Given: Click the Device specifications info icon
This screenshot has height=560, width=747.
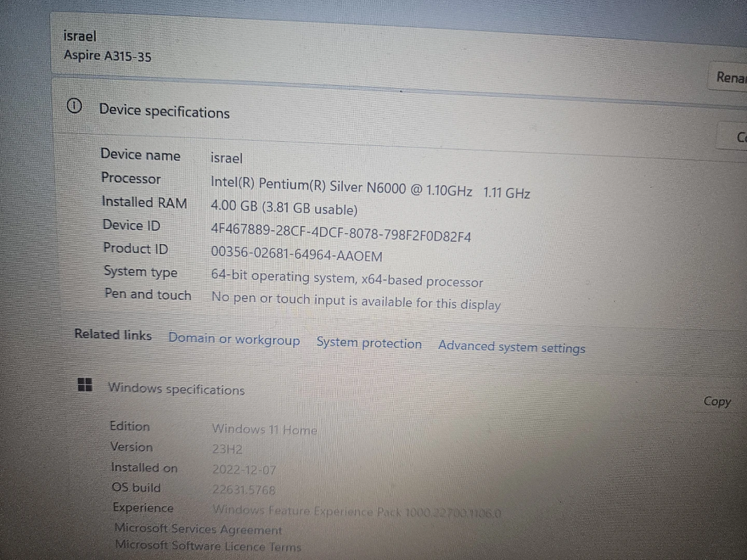Looking at the screenshot, I should [74, 106].
